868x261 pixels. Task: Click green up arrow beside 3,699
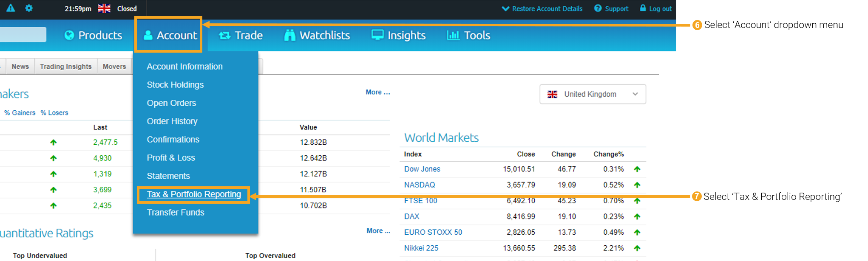point(53,190)
